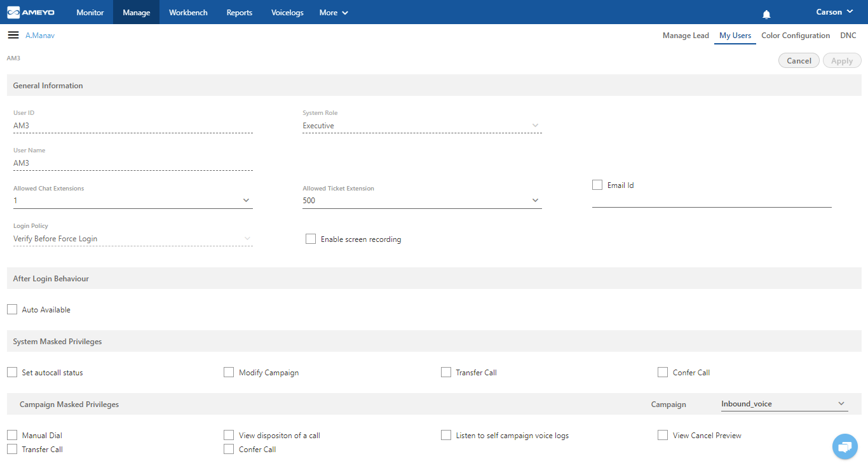
Task: Go to the Monitor tab
Action: click(x=90, y=12)
